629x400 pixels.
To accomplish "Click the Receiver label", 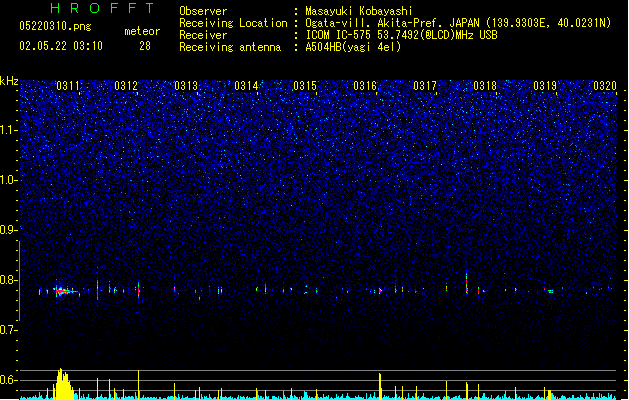I will click(203, 35).
